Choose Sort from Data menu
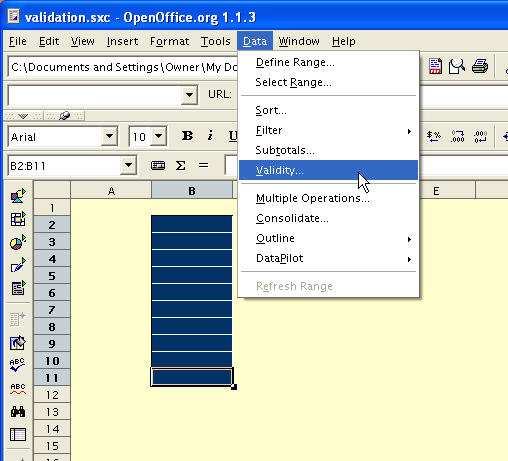The width and height of the screenshot is (508, 461). (328, 110)
